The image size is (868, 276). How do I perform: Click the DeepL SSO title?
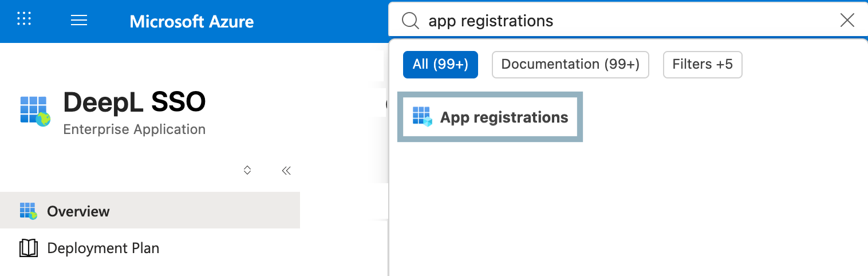pyautogui.click(x=135, y=103)
